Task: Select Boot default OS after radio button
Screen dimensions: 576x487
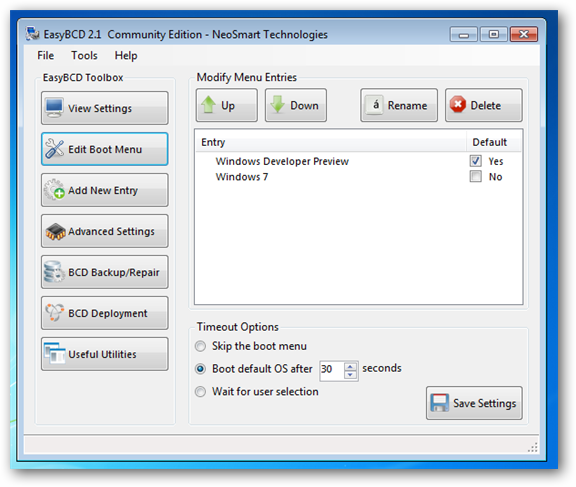Action: (x=200, y=368)
